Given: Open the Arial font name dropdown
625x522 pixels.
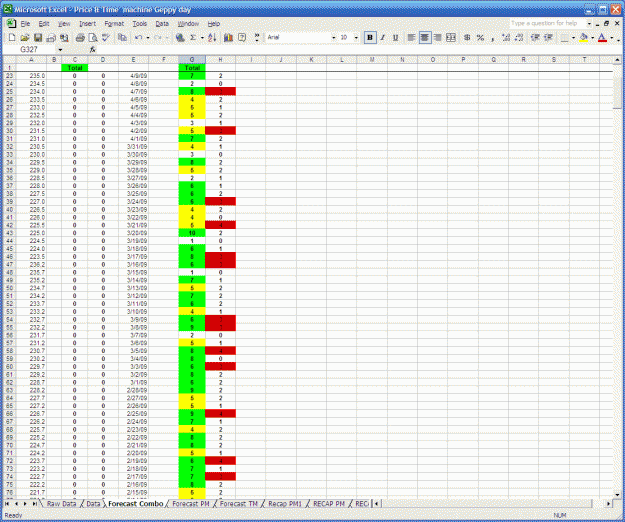Looking at the screenshot, I should pyautogui.click(x=334, y=38).
